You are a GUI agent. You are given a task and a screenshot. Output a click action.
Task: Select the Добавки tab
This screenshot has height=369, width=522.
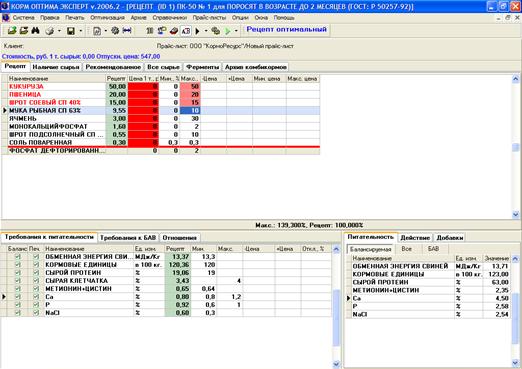[450, 238]
